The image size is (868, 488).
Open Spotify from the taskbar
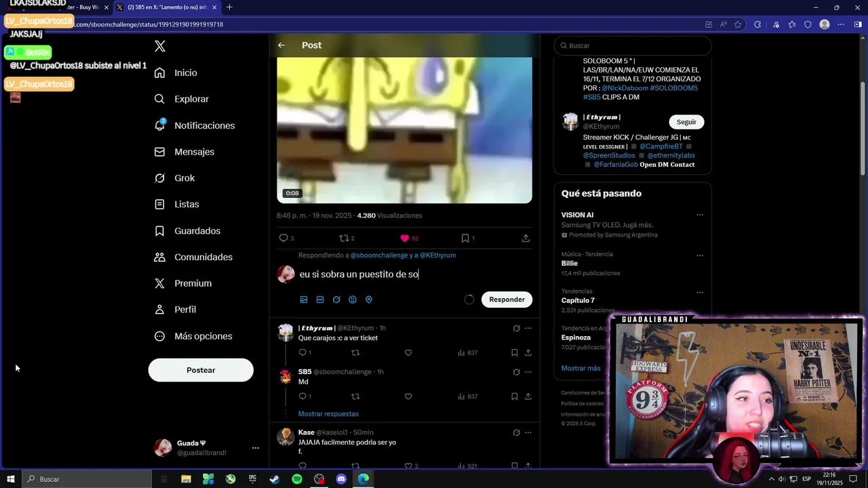click(x=297, y=479)
